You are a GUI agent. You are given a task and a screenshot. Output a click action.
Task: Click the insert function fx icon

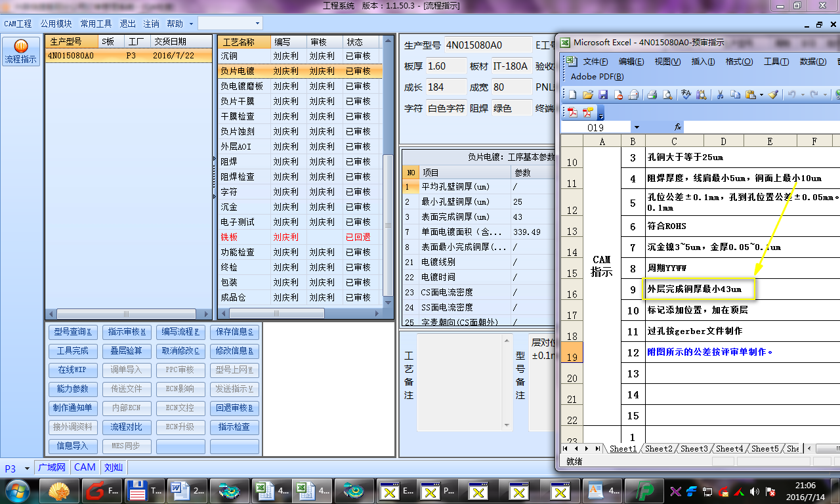pyautogui.click(x=678, y=127)
